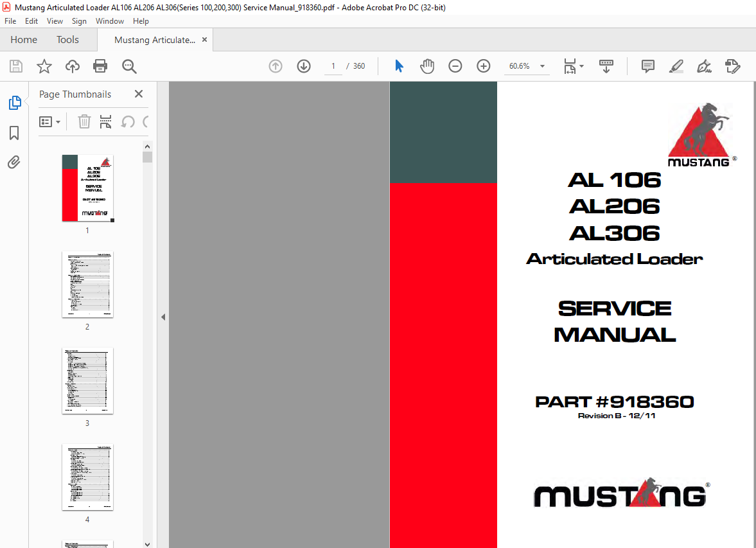Open the Sign document pen icon
Image resolution: width=756 pixels, height=548 pixels.
[x=704, y=66]
